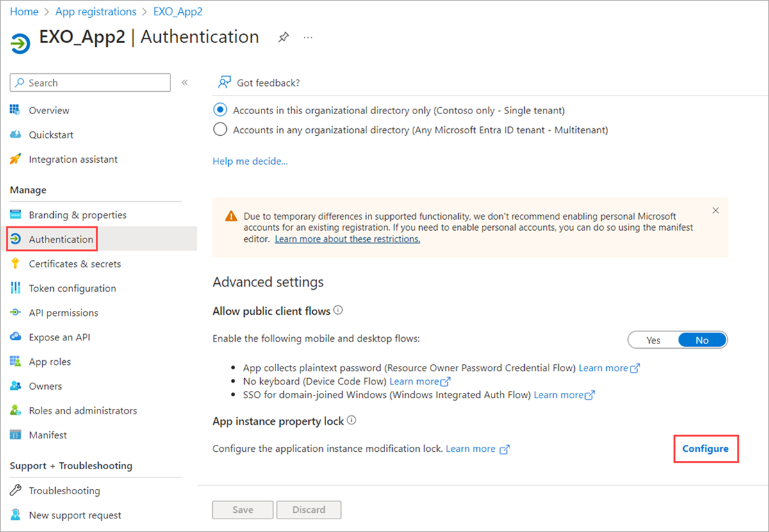Viewport: 769px width, 532px height.
Task: Open the Help me decide link
Action: pos(250,162)
